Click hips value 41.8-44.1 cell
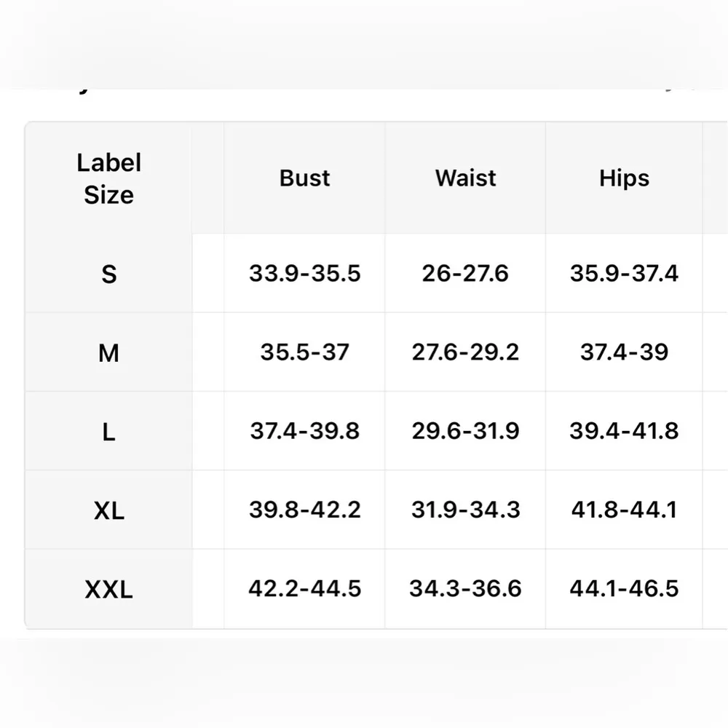 624,510
